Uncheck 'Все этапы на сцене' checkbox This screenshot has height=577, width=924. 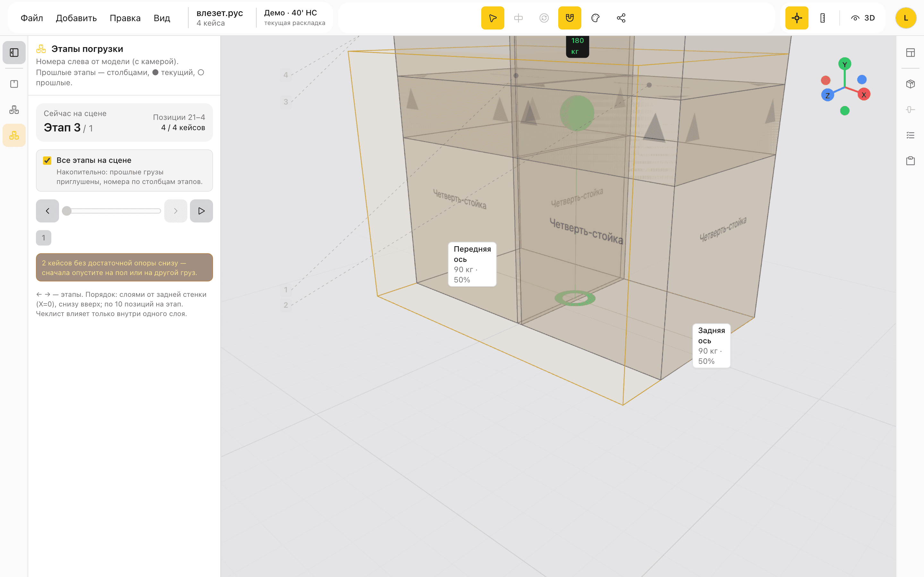(x=47, y=161)
